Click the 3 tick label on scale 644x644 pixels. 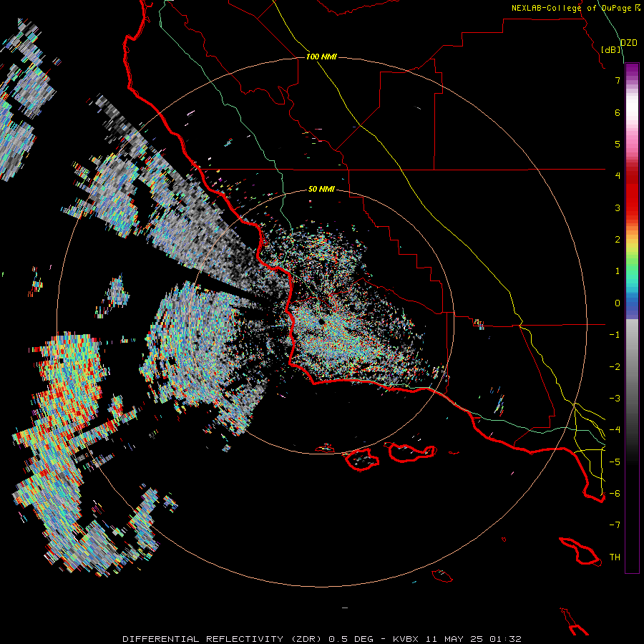pos(618,208)
